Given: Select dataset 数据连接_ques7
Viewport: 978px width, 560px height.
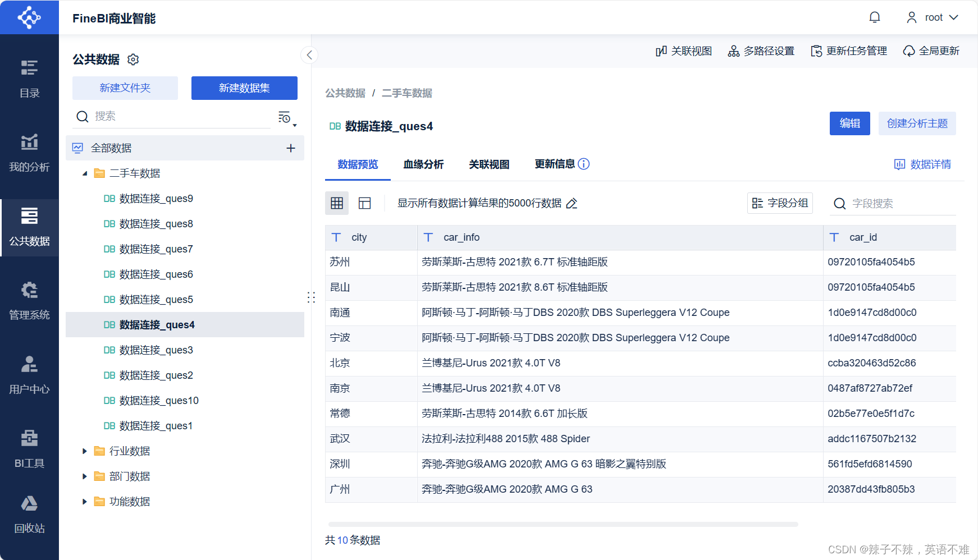Looking at the screenshot, I should coord(185,249).
